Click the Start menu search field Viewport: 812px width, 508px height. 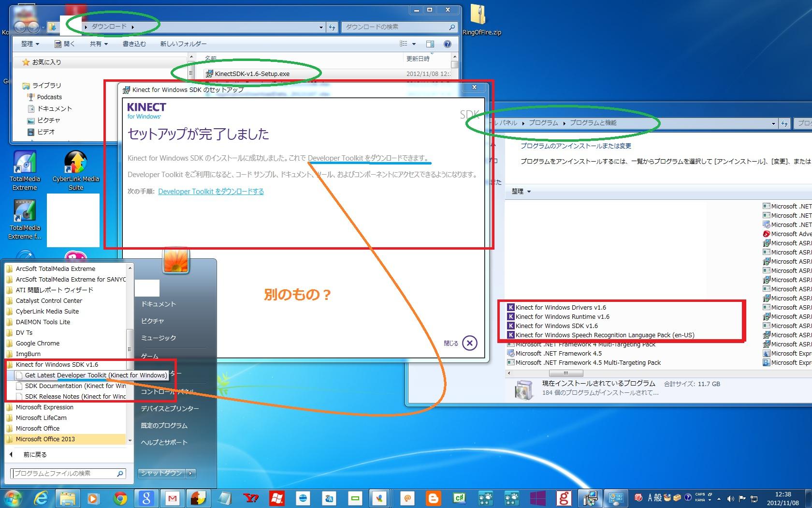68,474
